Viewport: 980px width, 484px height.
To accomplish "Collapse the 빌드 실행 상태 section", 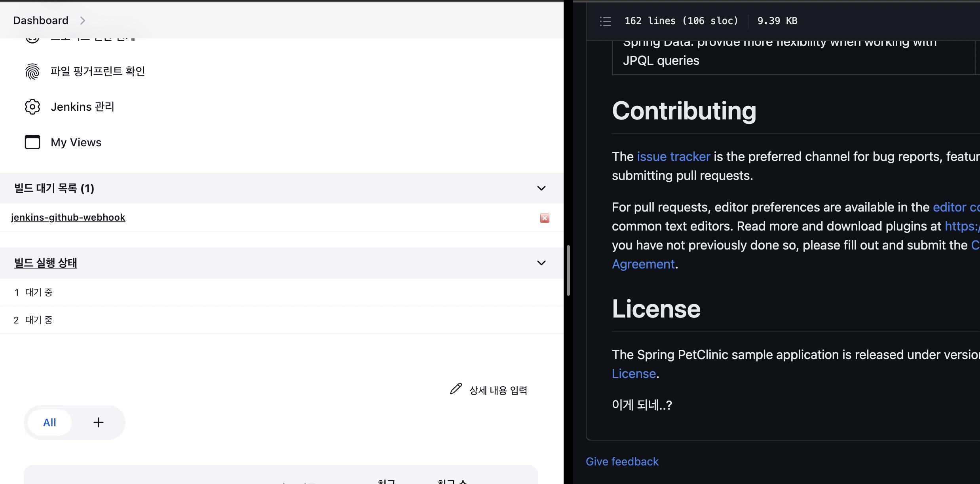I will point(541,263).
